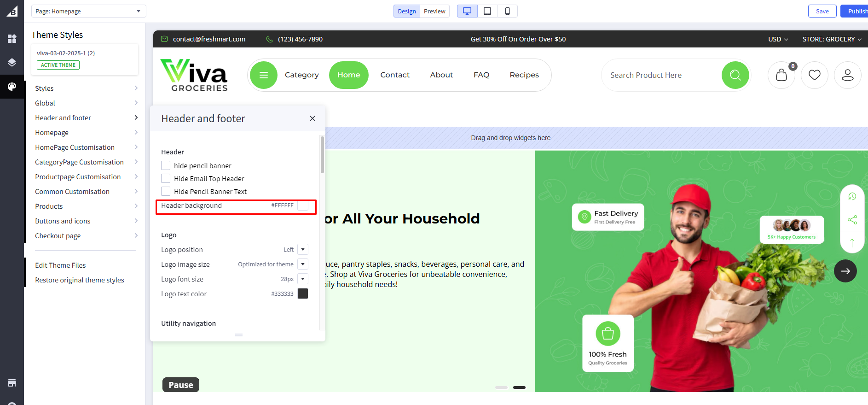Click the recently viewed clock icon
The height and width of the screenshot is (405, 868).
click(x=852, y=196)
